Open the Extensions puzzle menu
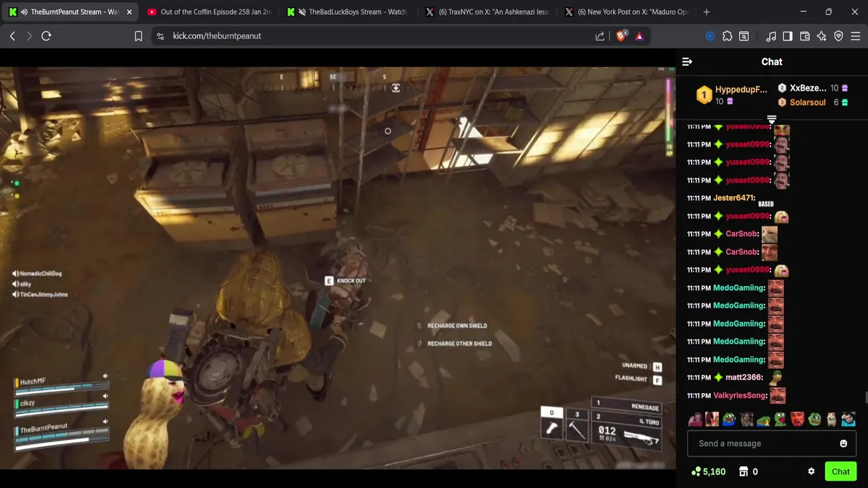The image size is (868, 488). 727,36
